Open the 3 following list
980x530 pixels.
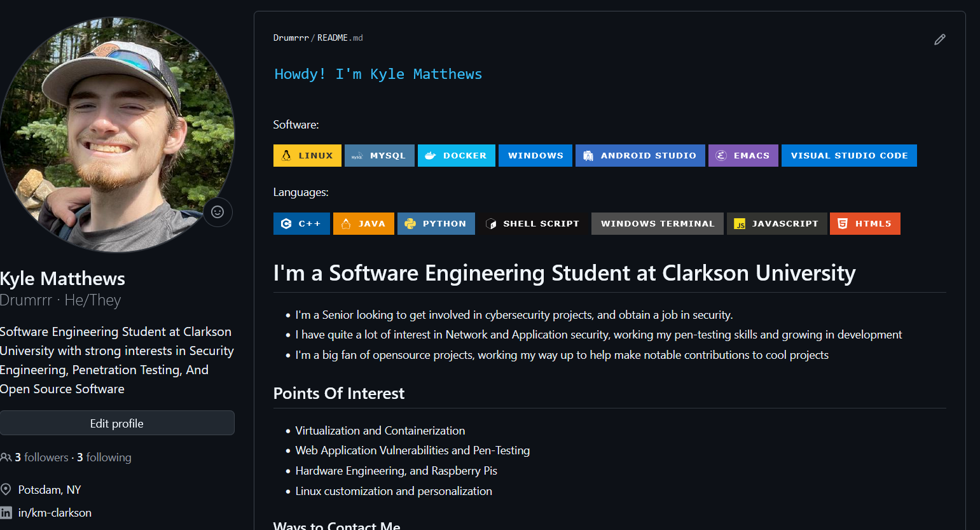coord(104,457)
